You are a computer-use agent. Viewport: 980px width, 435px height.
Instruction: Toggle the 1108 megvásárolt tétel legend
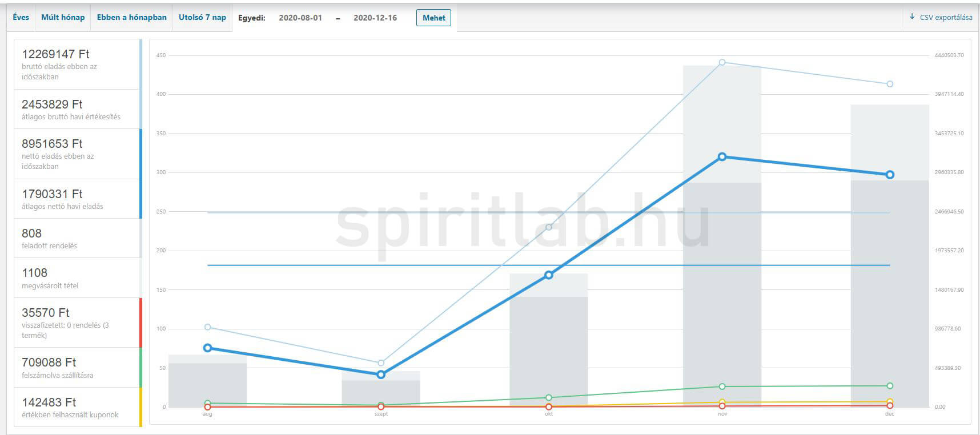point(78,277)
